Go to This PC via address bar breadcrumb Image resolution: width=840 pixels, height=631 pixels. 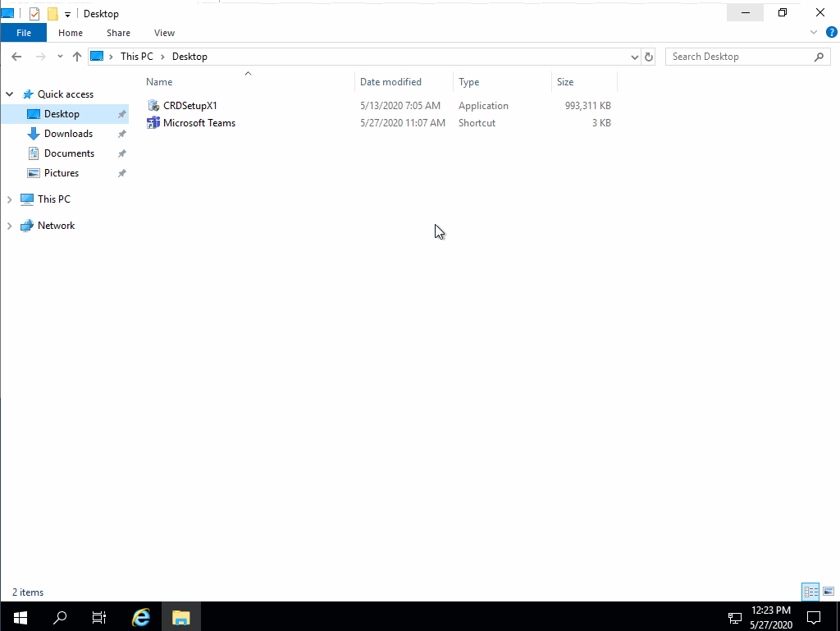136,56
